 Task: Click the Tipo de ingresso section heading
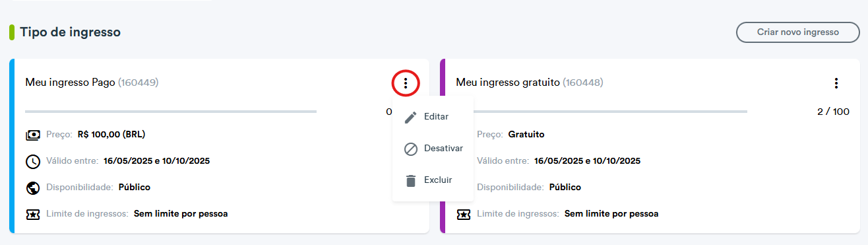[70, 32]
